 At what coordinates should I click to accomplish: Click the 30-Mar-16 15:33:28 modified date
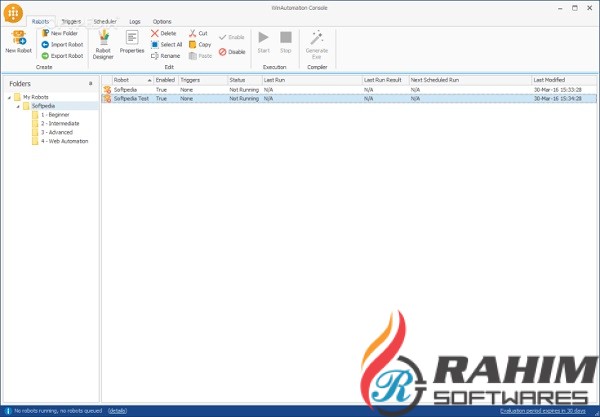[x=558, y=90]
